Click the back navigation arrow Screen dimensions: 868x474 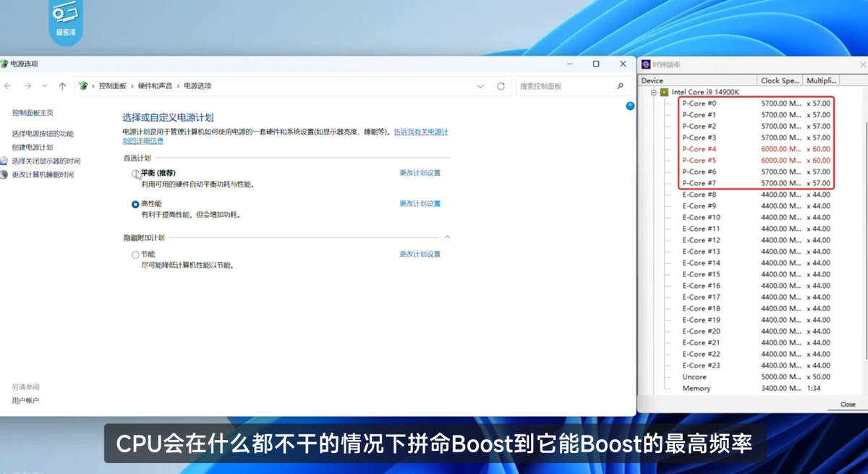click(8, 86)
